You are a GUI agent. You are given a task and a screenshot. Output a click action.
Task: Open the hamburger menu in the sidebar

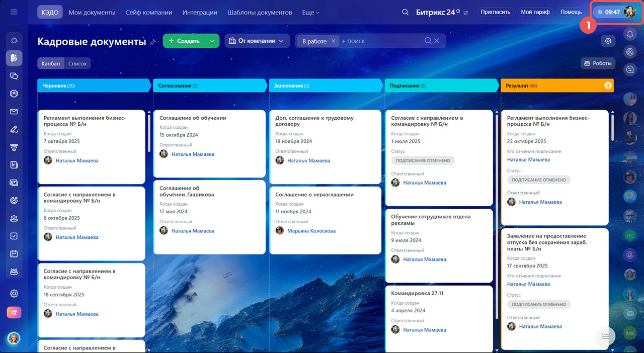(x=14, y=12)
